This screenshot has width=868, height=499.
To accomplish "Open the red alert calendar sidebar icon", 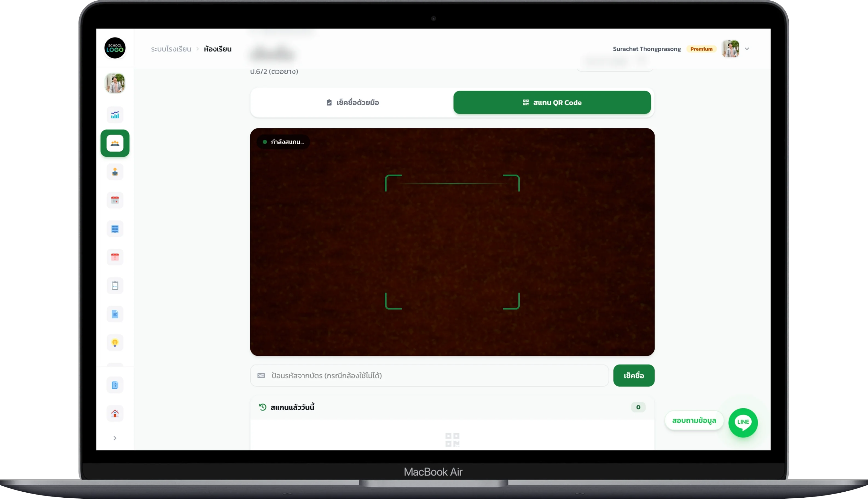I will (115, 257).
